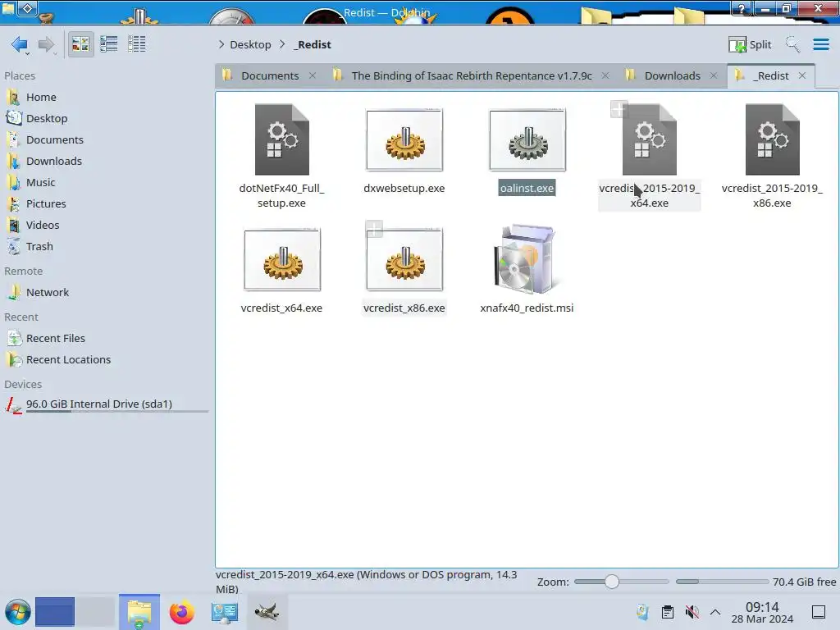840x630 pixels.
Task: Switch to the _Redist tab
Action: click(x=770, y=75)
